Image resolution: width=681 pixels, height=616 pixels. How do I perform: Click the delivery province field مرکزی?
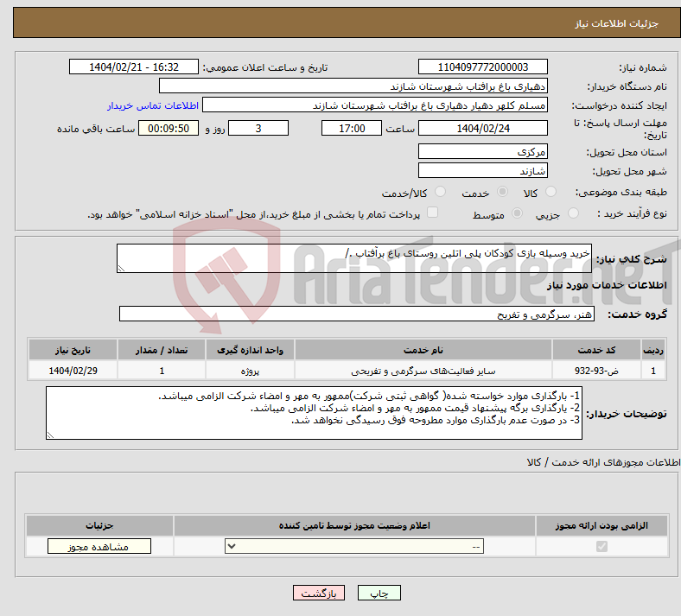point(482,151)
